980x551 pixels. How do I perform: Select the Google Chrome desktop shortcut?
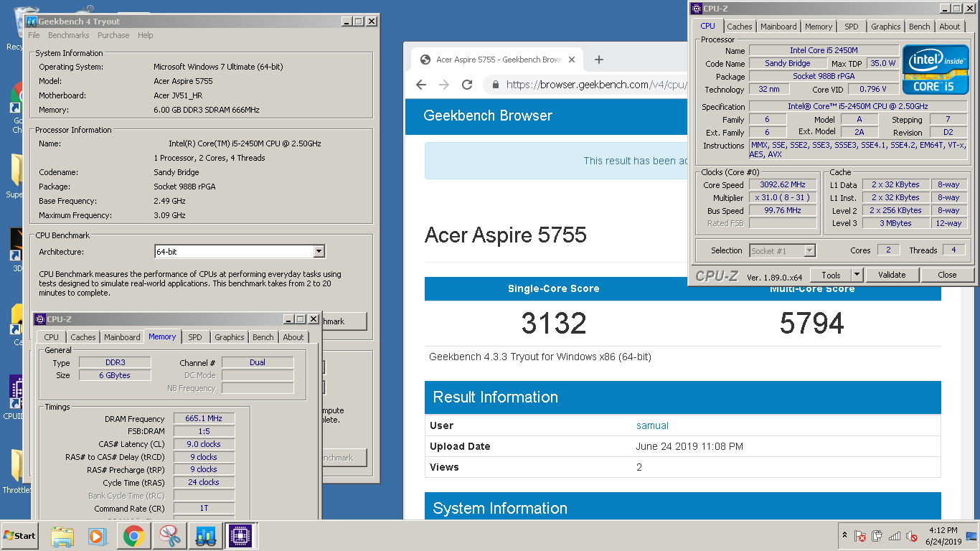pos(16,108)
